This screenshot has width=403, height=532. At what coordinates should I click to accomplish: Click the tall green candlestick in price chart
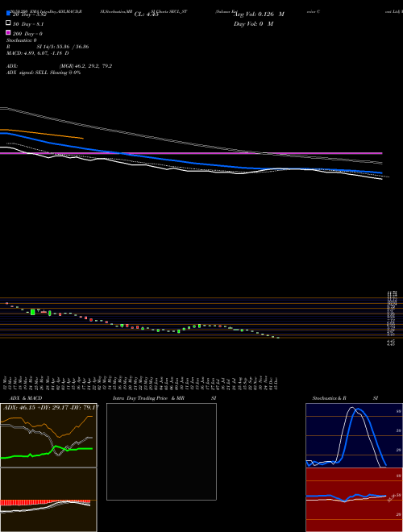[x=33, y=312]
